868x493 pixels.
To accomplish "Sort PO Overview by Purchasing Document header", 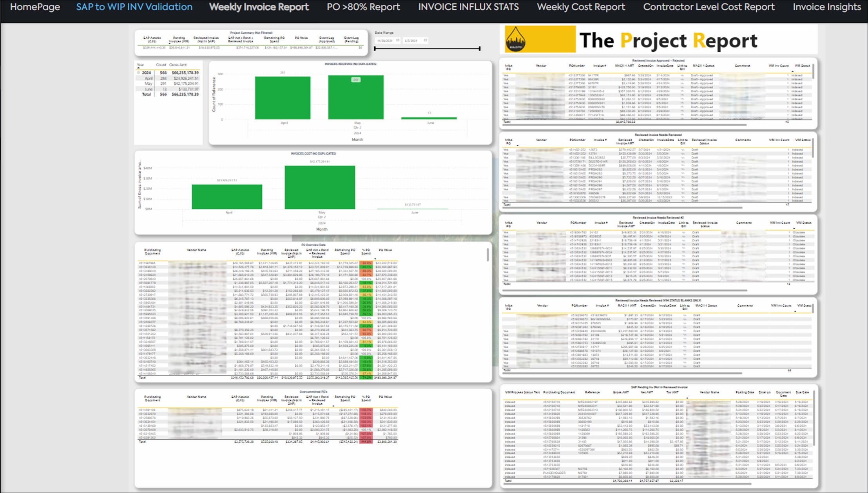I will coord(152,251).
